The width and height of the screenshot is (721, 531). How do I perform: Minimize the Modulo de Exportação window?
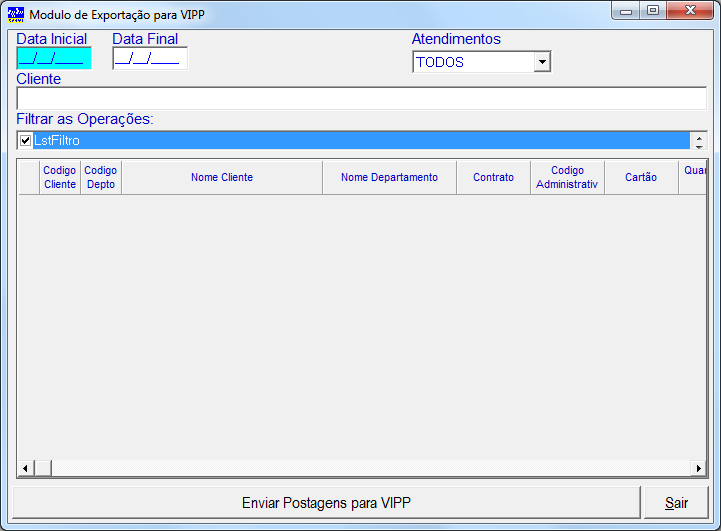coord(626,11)
